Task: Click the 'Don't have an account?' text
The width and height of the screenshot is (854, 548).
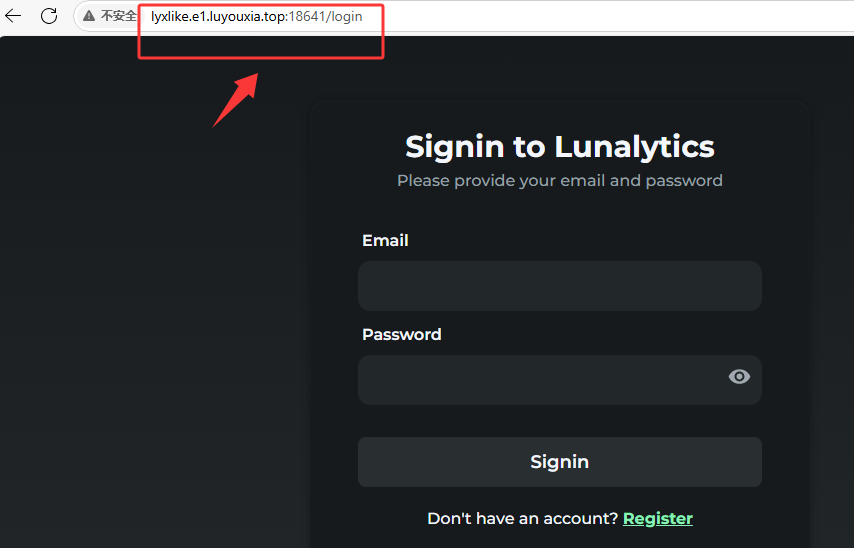Action: point(522,519)
